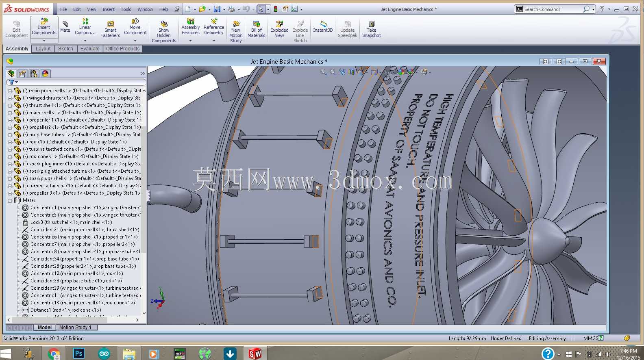Image resolution: width=644 pixels, height=360 pixels.
Task: Click the Exploded View tool
Action: point(279,30)
